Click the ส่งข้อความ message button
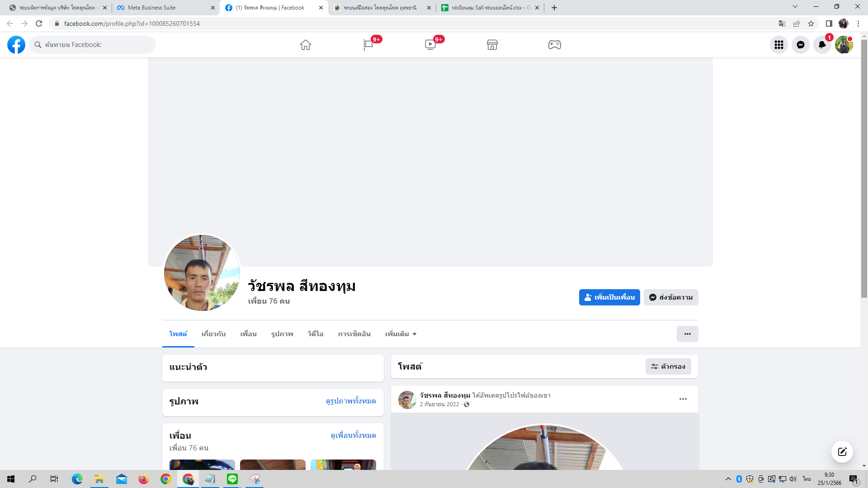868x488 pixels. 671,297
